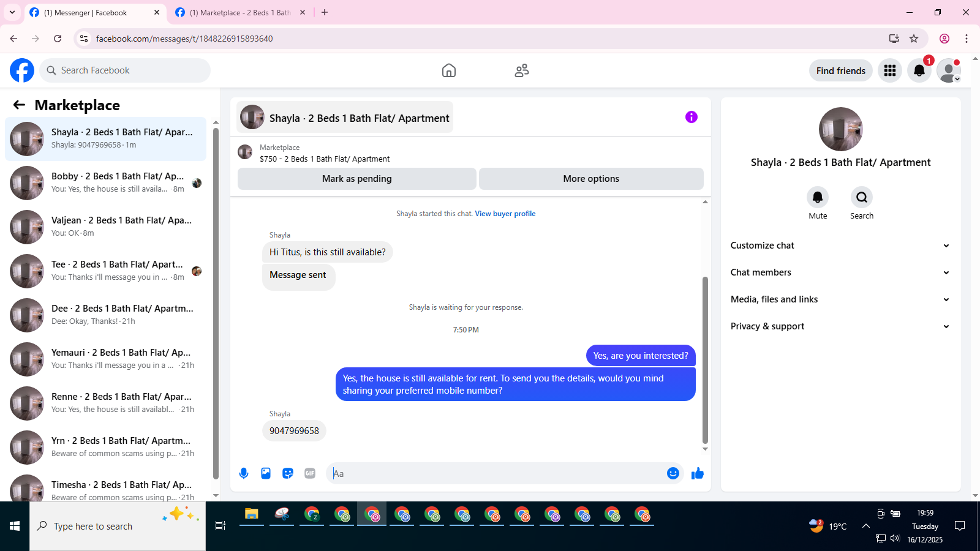The width and height of the screenshot is (980, 551).
Task: Attach a photo file icon
Action: tap(266, 473)
